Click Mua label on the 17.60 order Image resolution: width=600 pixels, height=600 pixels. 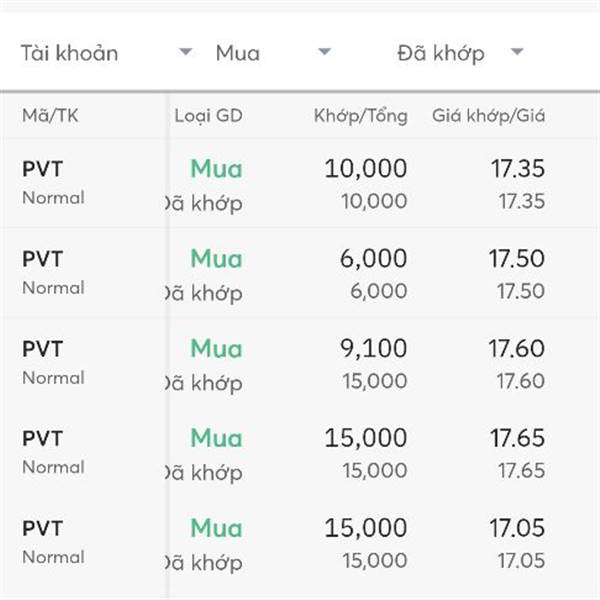pyautogui.click(x=216, y=349)
